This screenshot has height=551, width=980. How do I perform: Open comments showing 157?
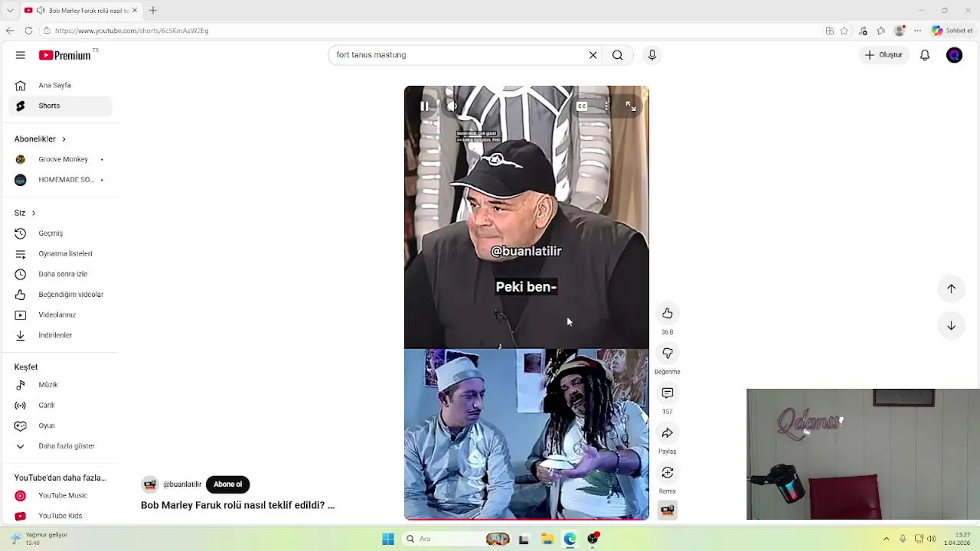click(x=668, y=393)
